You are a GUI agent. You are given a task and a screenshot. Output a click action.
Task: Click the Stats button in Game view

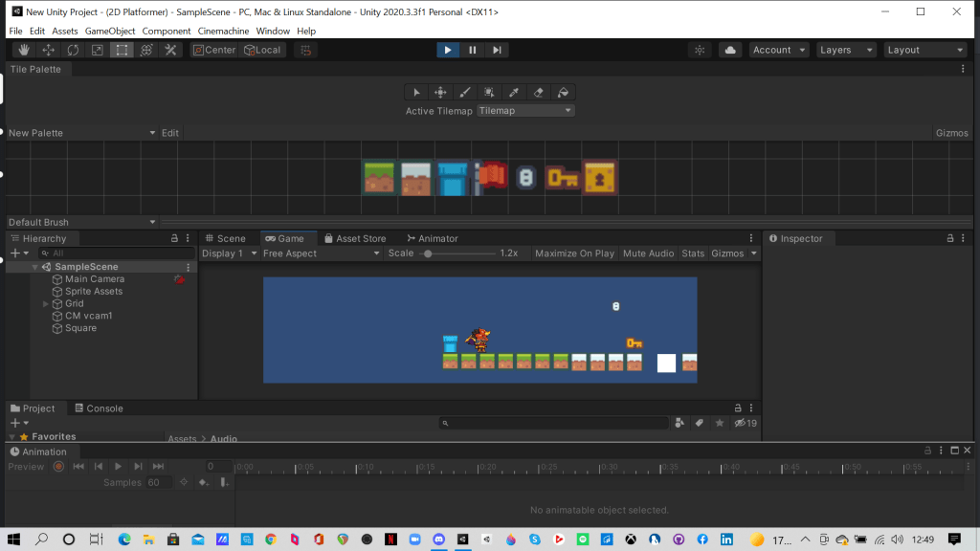(693, 253)
